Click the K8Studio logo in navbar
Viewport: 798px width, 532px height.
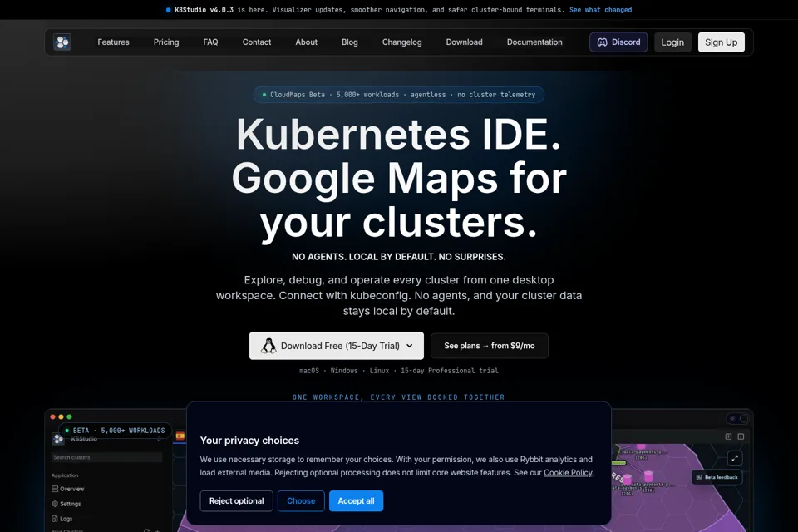62,42
